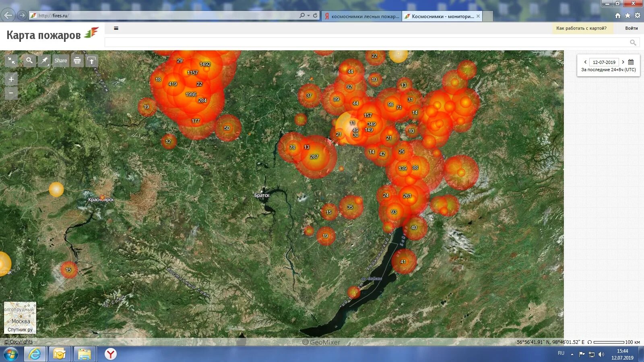Open 'Как работать с картой?' help
644x362 pixels.
coord(581,28)
